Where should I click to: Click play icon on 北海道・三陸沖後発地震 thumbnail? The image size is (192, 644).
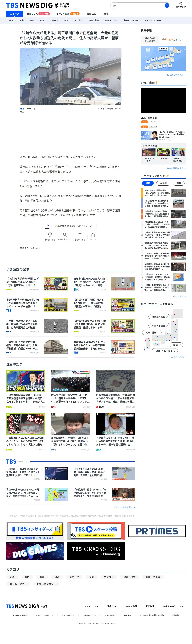point(46,468)
